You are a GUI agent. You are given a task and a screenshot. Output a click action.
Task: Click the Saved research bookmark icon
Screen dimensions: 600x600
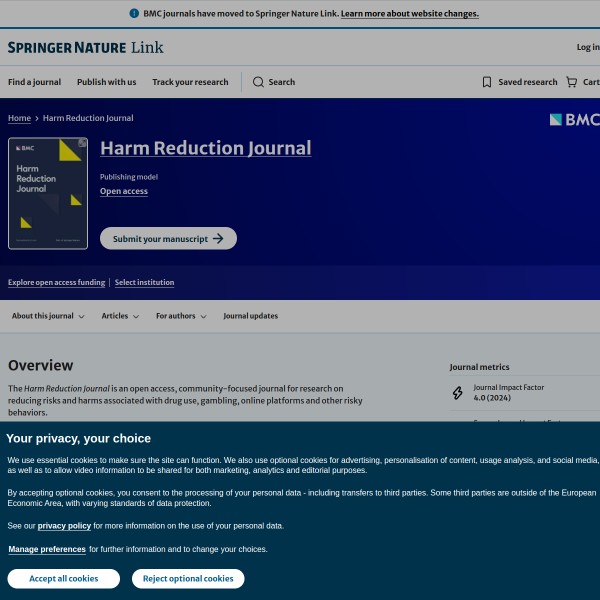point(487,82)
